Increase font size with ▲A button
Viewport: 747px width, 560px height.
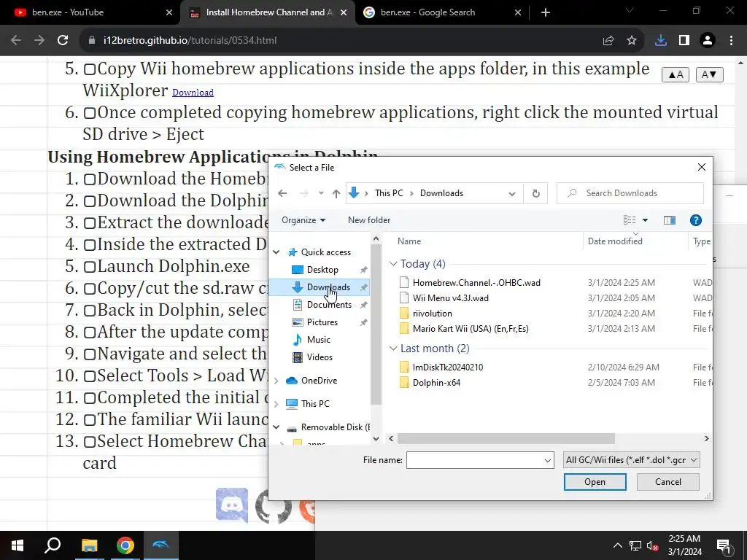(x=676, y=75)
